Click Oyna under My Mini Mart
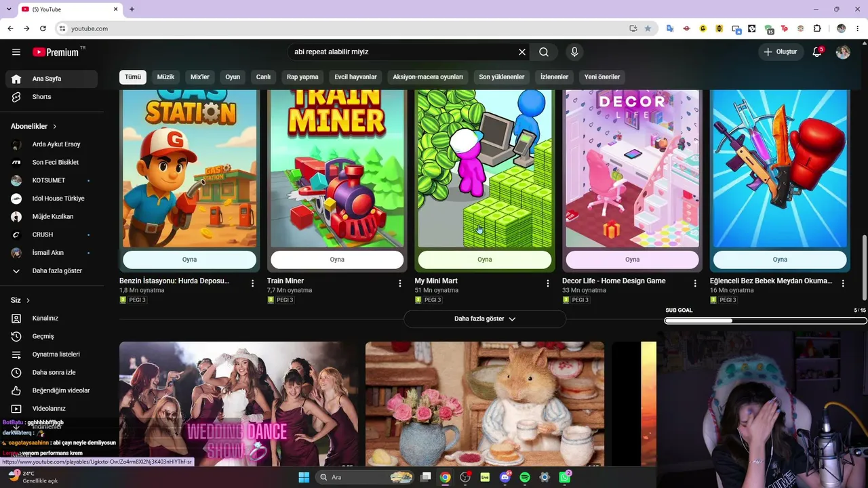The width and height of the screenshot is (868, 488). 485,260
